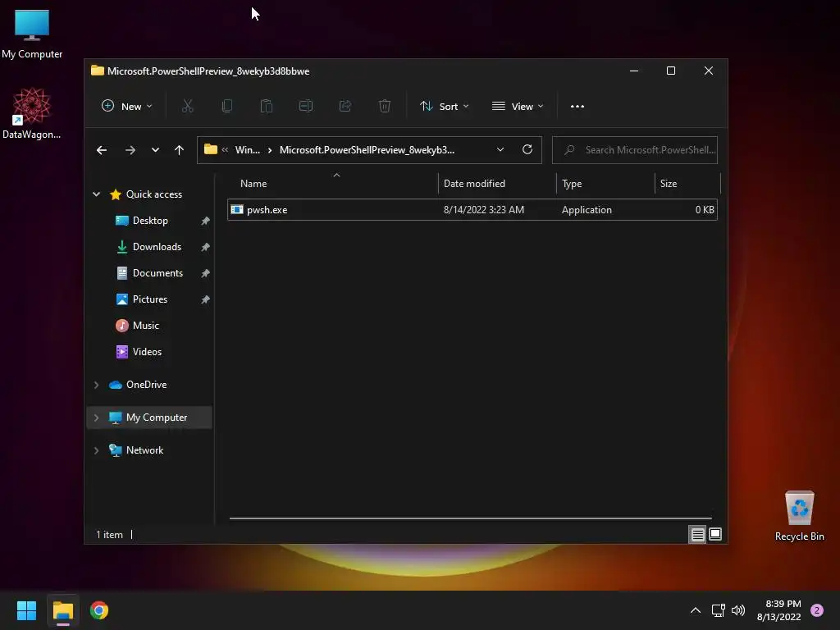Click the Delete trash icon
The width and height of the screenshot is (840, 630).
[385, 106]
